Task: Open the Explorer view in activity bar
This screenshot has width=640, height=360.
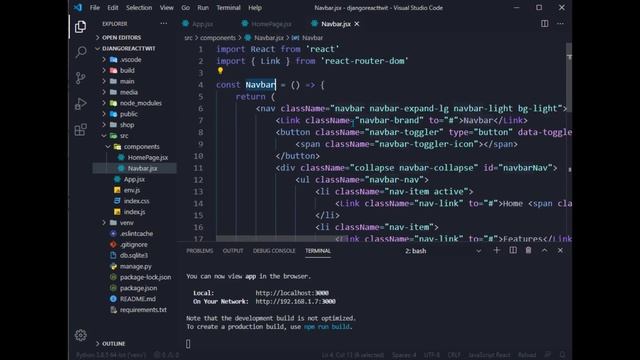Action: tap(80, 27)
